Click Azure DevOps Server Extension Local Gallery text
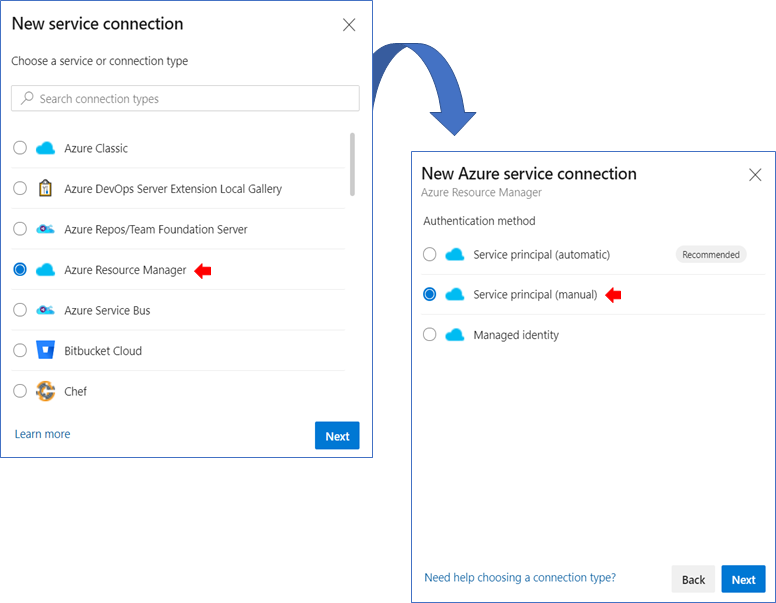The image size is (776, 603). tap(173, 189)
